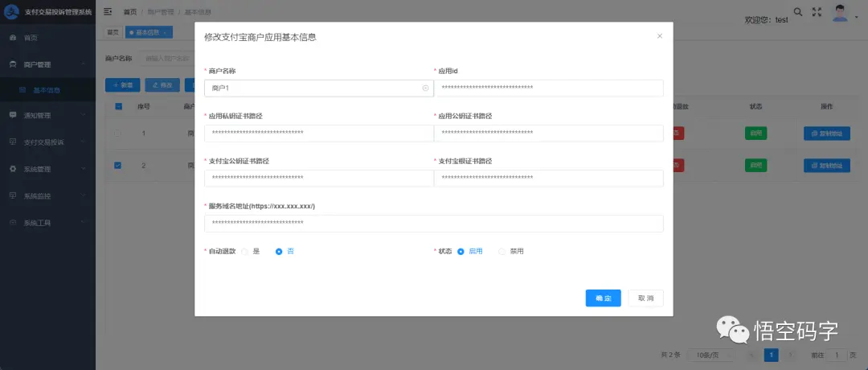Click the previous page arrow in pagination
The height and width of the screenshot is (370, 868).
[751, 355]
